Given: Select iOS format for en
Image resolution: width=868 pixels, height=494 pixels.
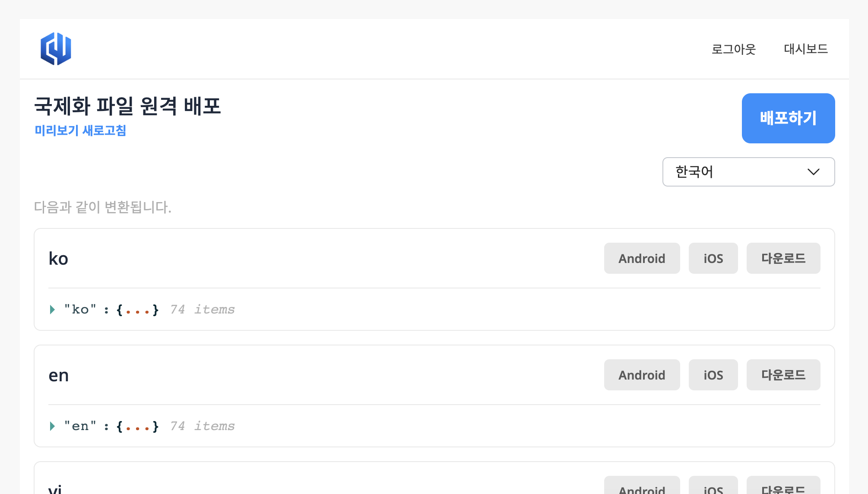Looking at the screenshot, I should (x=713, y=375).
